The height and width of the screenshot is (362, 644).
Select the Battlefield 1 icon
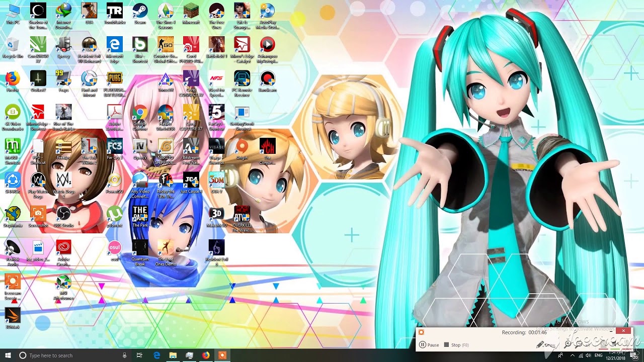coord(216,48)
